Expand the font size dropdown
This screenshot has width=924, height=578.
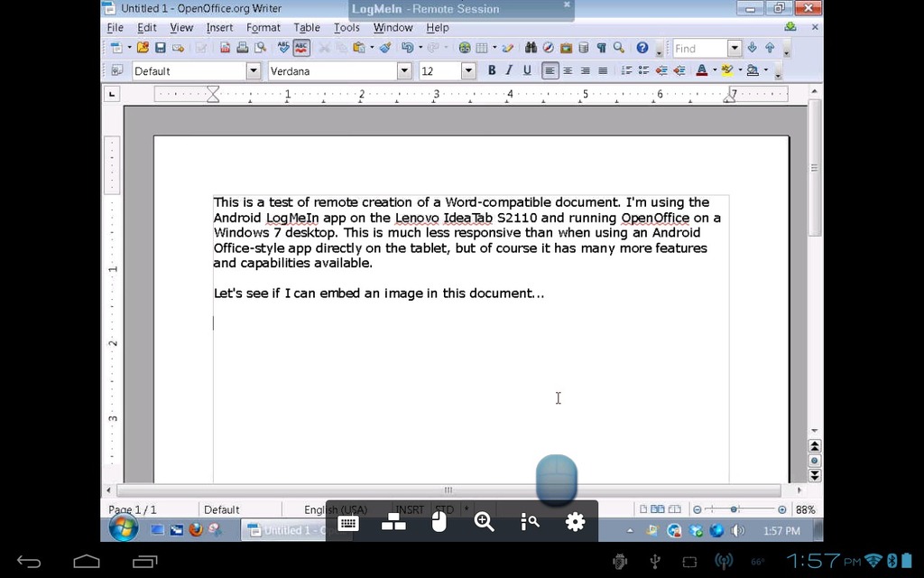468,70
